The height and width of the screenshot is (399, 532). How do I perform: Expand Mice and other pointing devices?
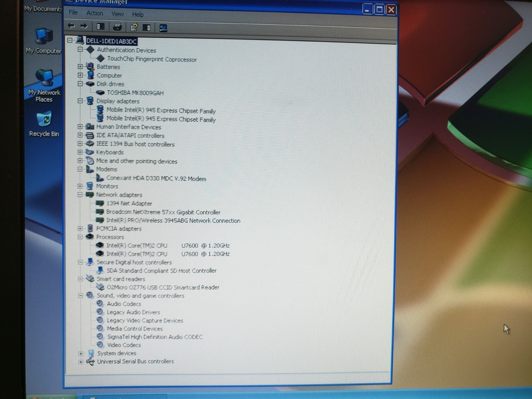(x=80, y=161)
